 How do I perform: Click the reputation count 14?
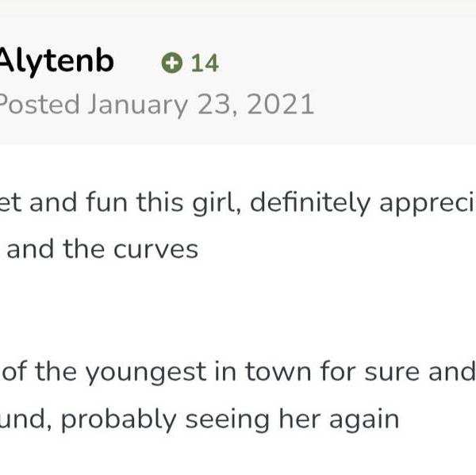205,63
